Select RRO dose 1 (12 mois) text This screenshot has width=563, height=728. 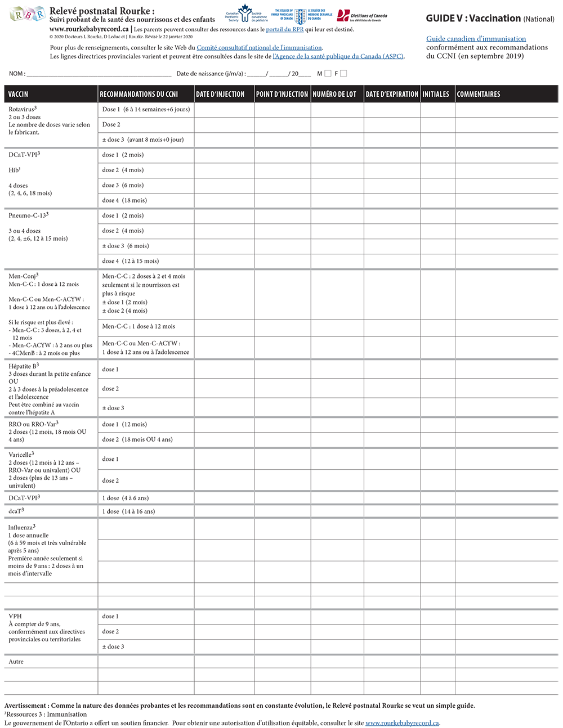pos(124,424)
